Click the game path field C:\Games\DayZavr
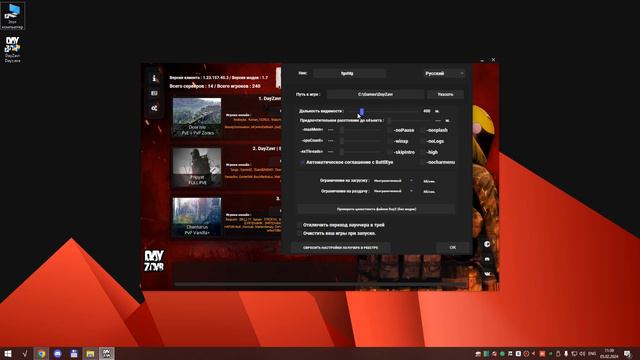The width and height of the screenshot is (640, 360). coord(376,94)
